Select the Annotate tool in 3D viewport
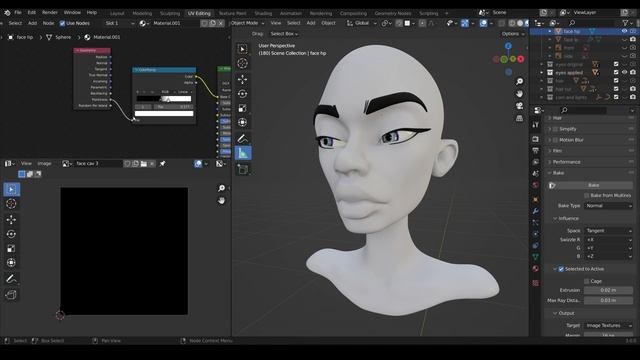640x360 pixels. click(x=242, y=139)
